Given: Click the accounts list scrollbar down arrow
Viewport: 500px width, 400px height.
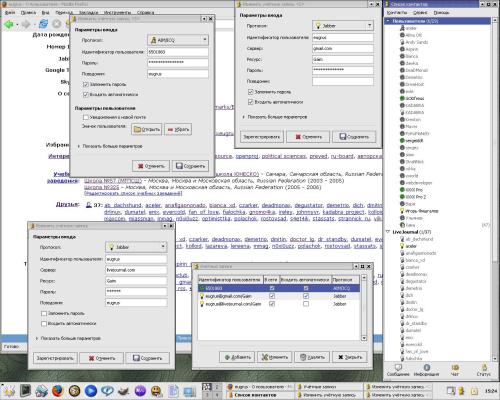Looking at the screenshot, I should coord(364,338).
